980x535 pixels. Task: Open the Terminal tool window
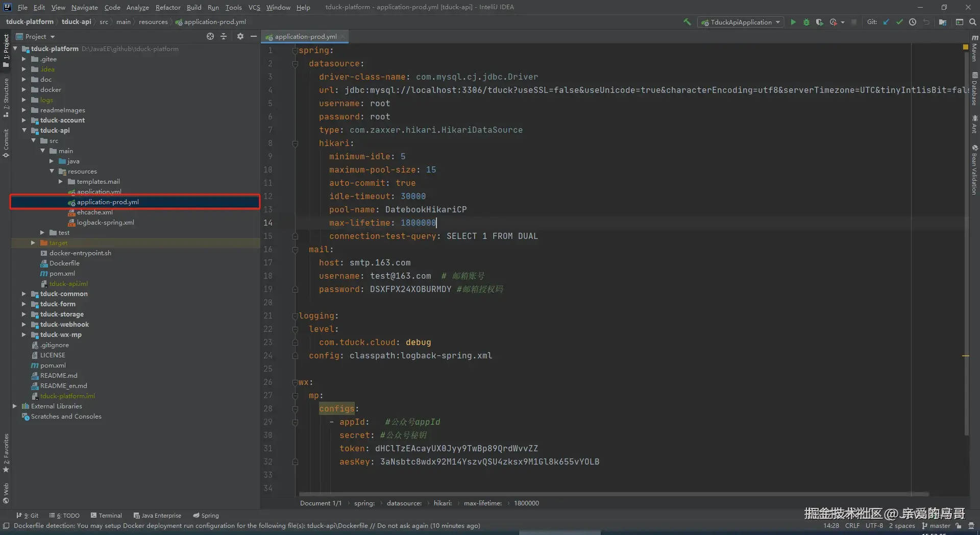106,515
